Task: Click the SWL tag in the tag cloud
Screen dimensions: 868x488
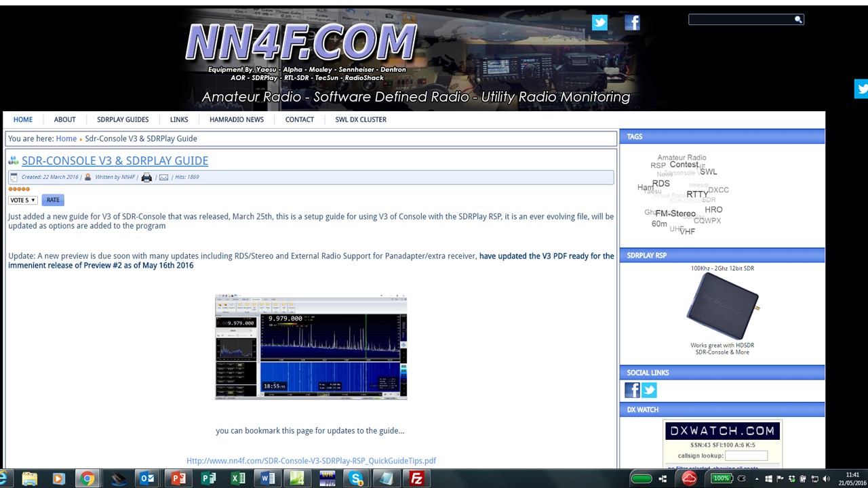Action: pyautogui.click(x=709, y=172)
